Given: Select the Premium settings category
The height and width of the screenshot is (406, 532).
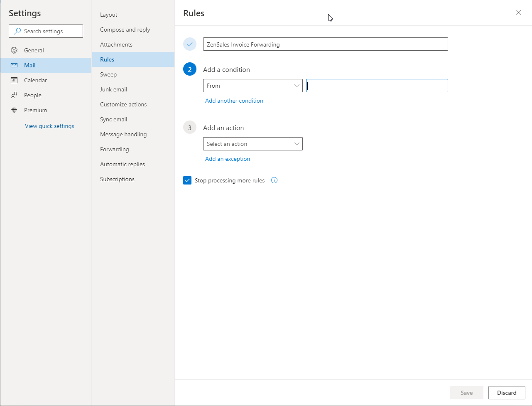Looking at the screenshot, I should point(46,110).
